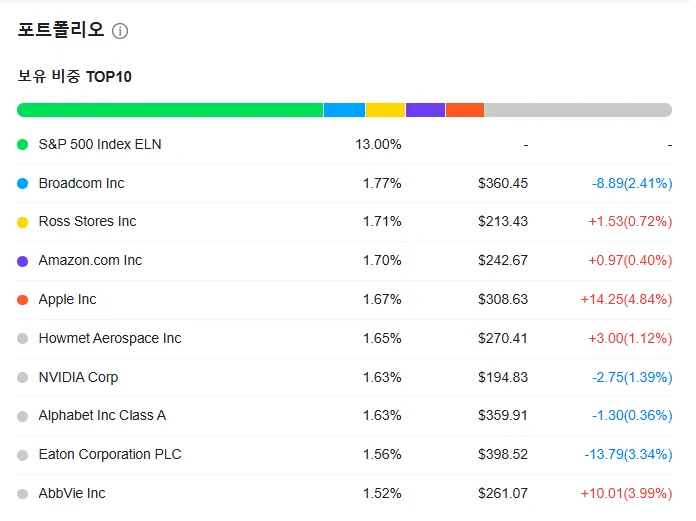This screenshot has height=521, width=696.
Task: Click Eaton change -13.79(3.34%)
Action: 629,454
